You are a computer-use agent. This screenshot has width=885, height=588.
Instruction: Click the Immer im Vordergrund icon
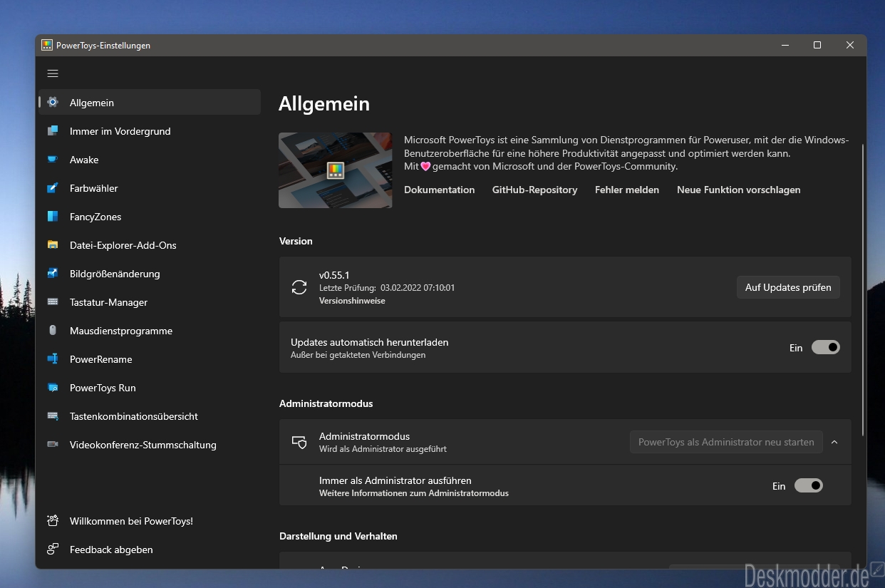53,131
